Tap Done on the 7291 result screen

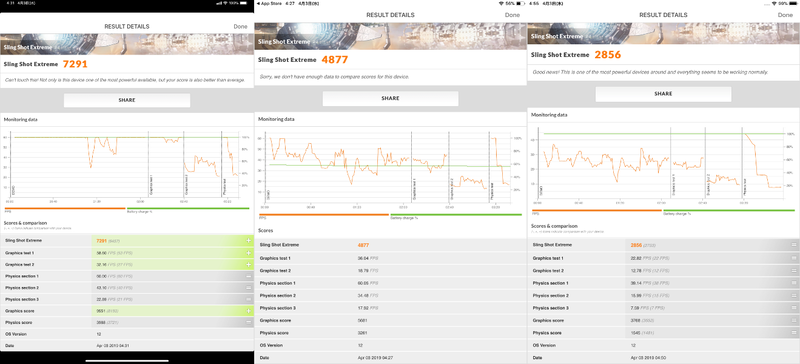[240, 27]
